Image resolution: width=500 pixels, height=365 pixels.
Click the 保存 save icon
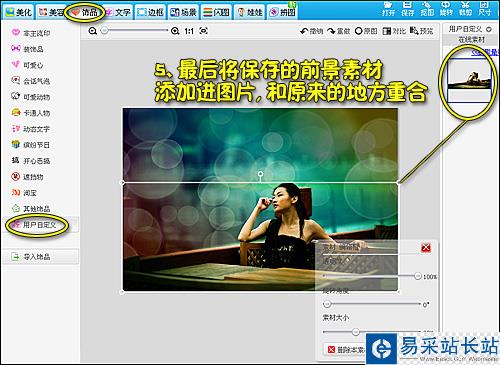[407, 9]
